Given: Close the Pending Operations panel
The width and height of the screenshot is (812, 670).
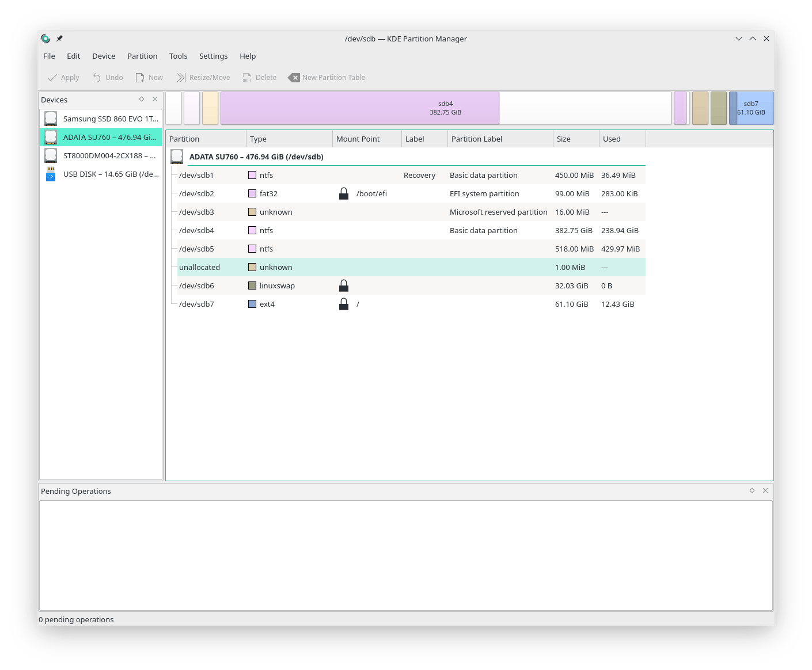Looking at the screenshot, I should pos(765,490).
